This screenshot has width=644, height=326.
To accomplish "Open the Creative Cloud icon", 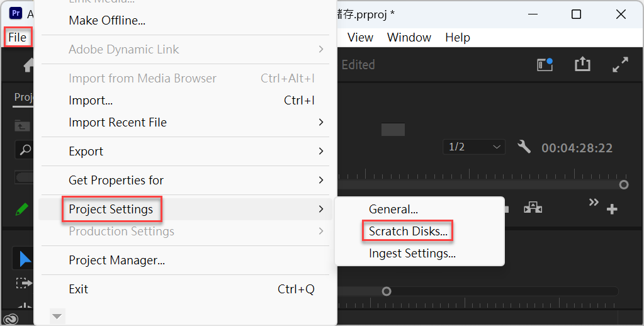I will coord(11,319).
